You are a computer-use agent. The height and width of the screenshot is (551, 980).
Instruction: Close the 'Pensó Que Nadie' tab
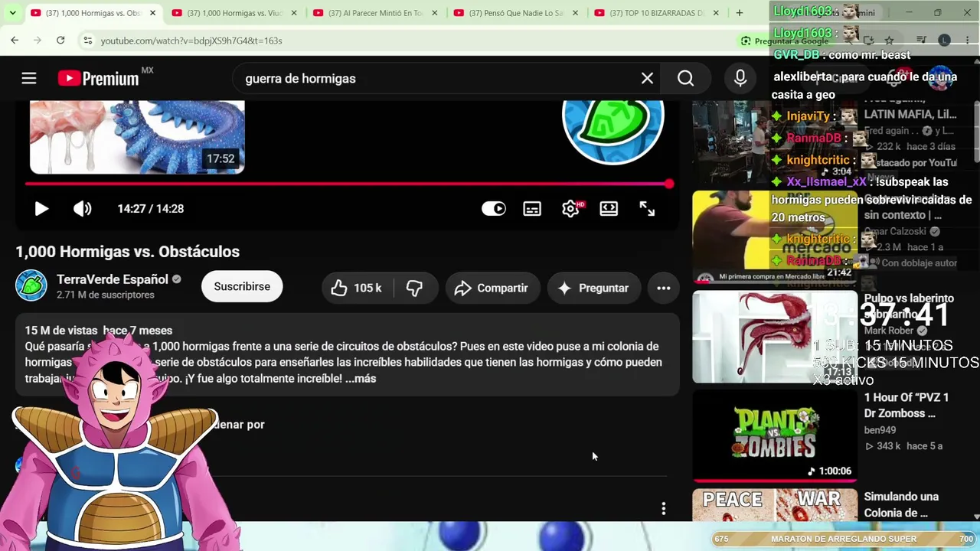click(575, 13)
